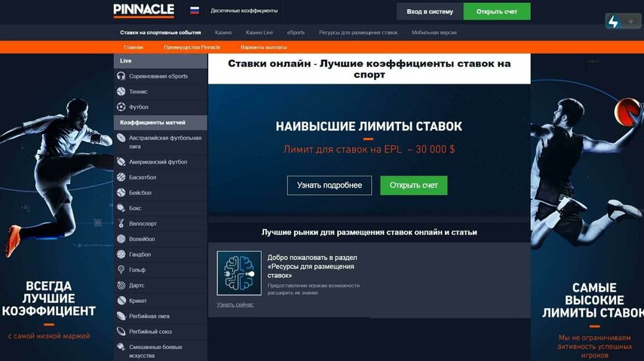The image size is (644, 361).
Task: Click the banner Открыть счет green button
Action: point(413,185)
